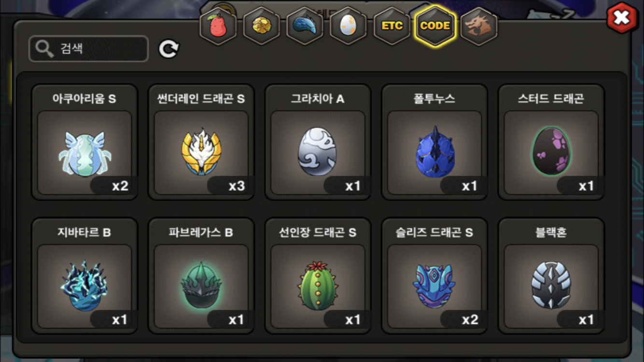Switch to the blue dragon claw tab
644x362 pixels.
click(305, 26)
